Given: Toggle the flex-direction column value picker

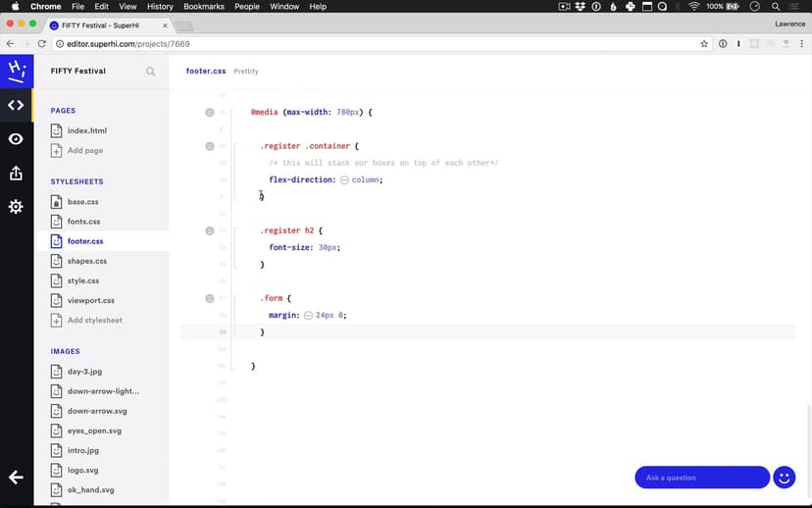Looking at the screenshot, I should pyautogui.click(x=344, y=180).
